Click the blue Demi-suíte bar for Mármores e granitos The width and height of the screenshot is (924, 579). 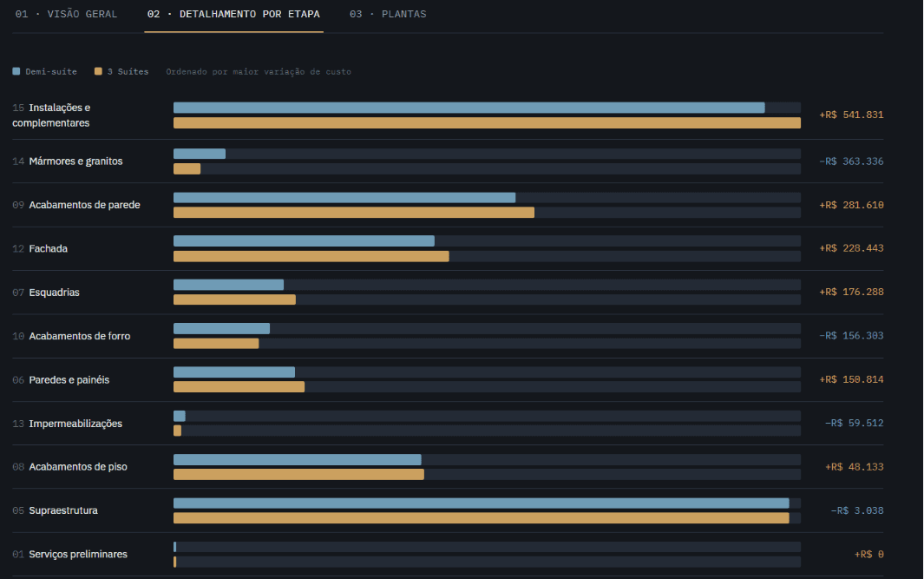pyautogui.click(x=200, y=154)
